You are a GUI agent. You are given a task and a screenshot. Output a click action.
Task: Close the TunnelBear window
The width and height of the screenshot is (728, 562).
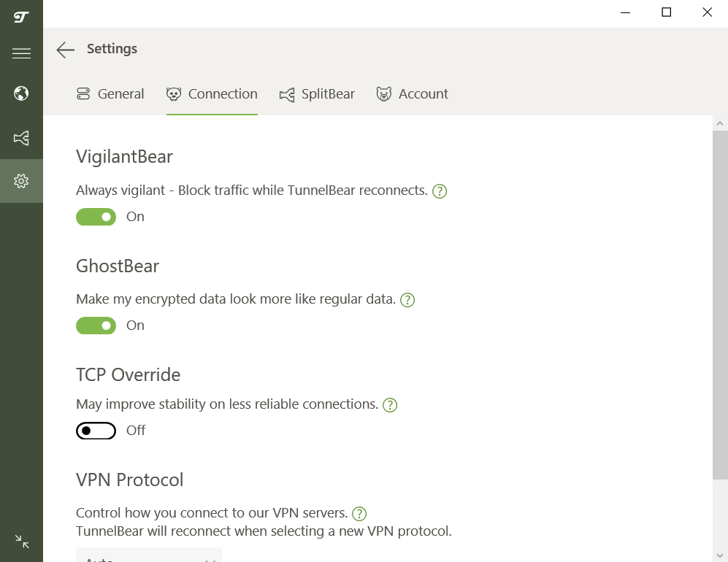point(707,12)
